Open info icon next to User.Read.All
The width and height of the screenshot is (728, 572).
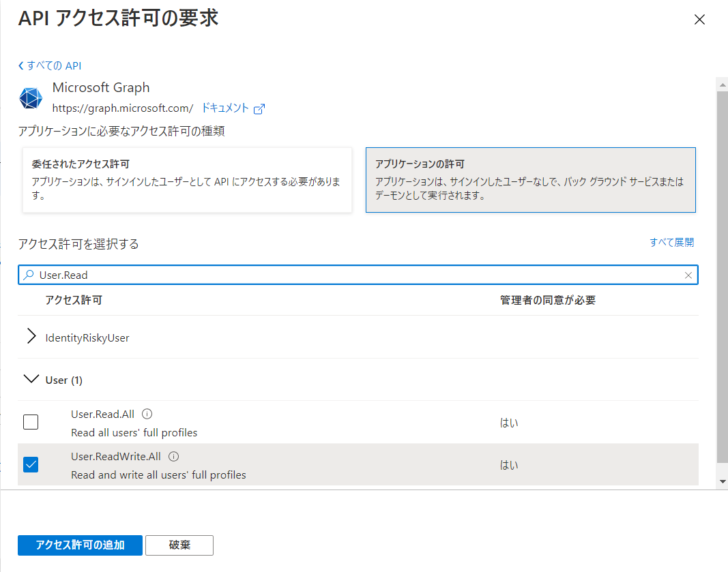coord(147,414)
